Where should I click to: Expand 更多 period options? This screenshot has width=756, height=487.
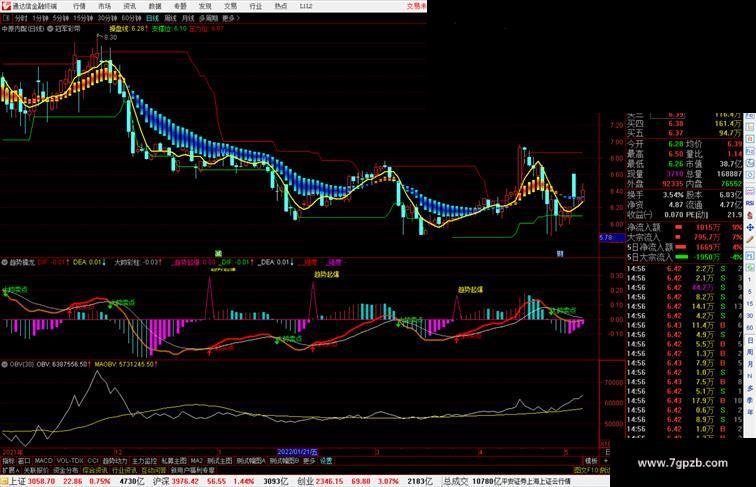[231, 18]
